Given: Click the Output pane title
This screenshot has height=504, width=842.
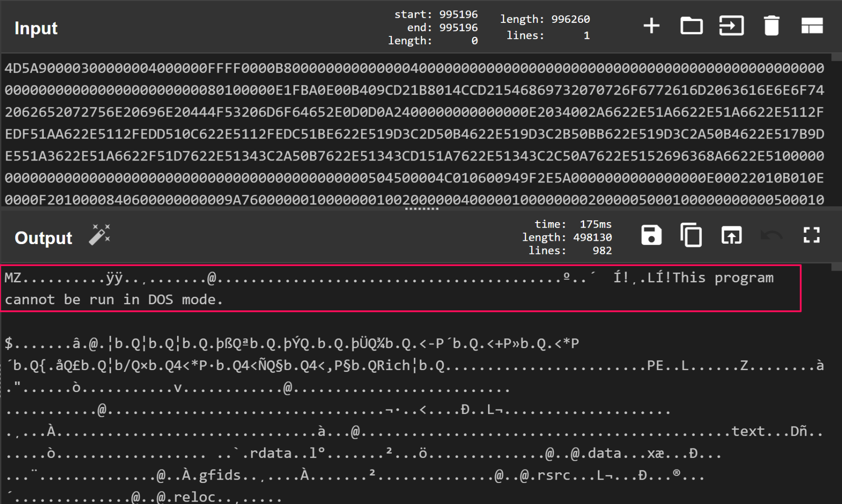Looking at the screenshot, I should point(43,238).
